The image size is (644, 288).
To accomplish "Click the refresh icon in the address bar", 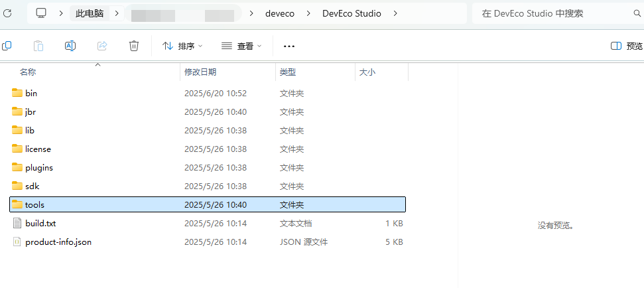I will pos(7,13).
